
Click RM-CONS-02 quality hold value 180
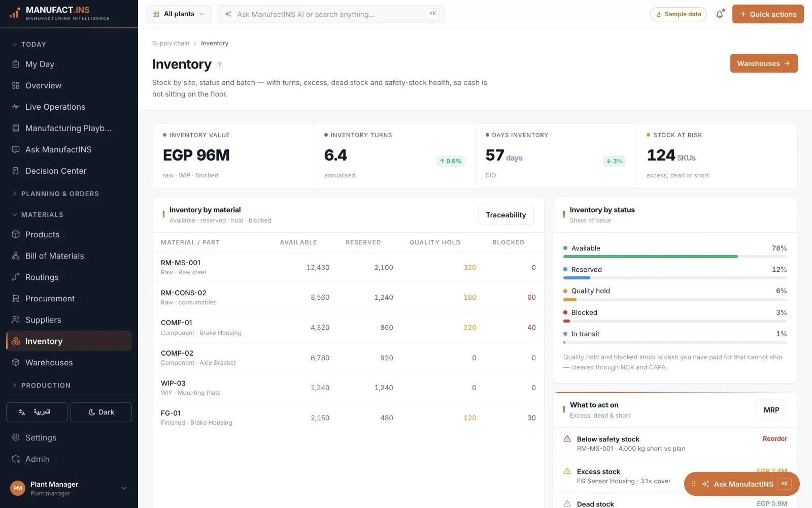point(470,297)
